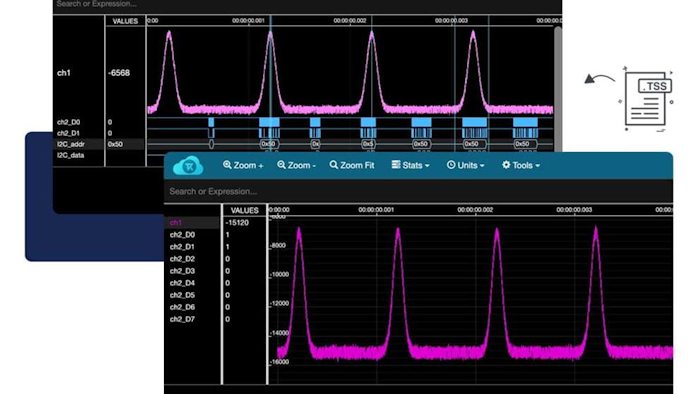Select ch2_D0 signal in front window
Screen dimensions: 700x394
coord(182,235)
